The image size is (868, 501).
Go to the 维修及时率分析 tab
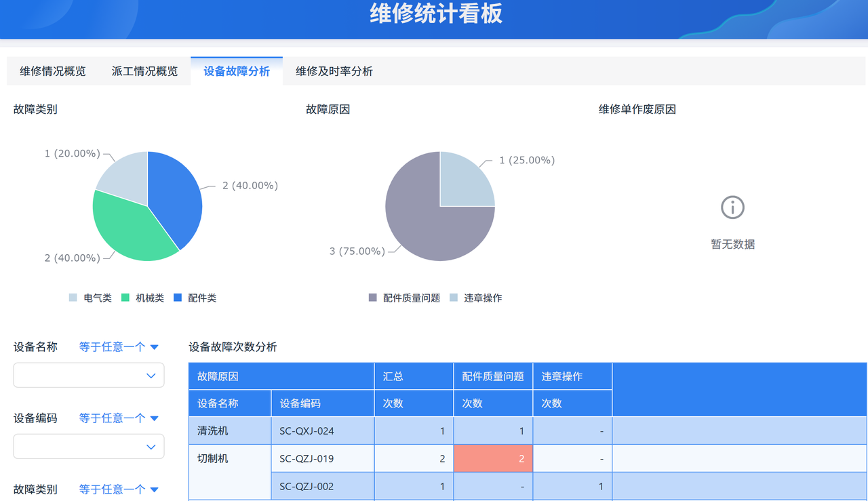(x=334, y=71)
